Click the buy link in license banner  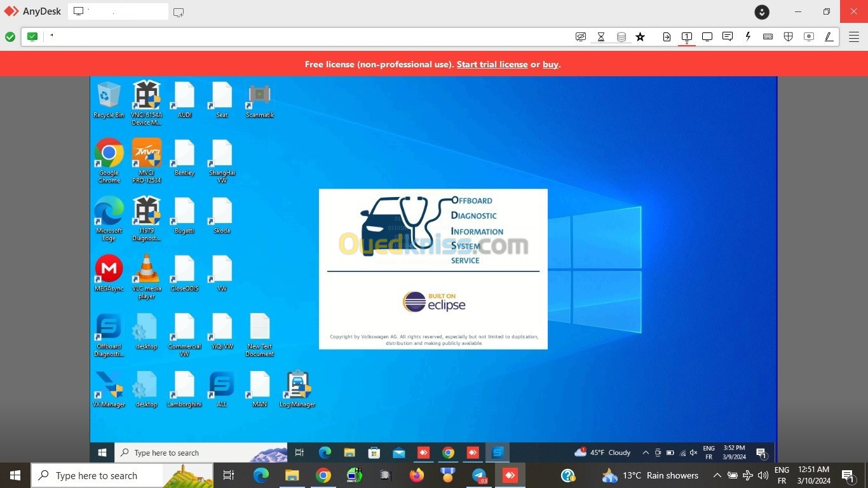550,64
